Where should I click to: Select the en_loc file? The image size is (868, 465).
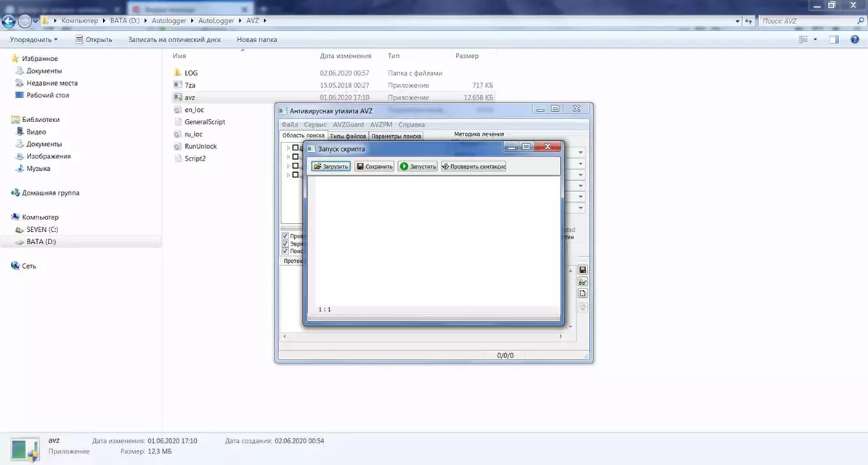195,110
